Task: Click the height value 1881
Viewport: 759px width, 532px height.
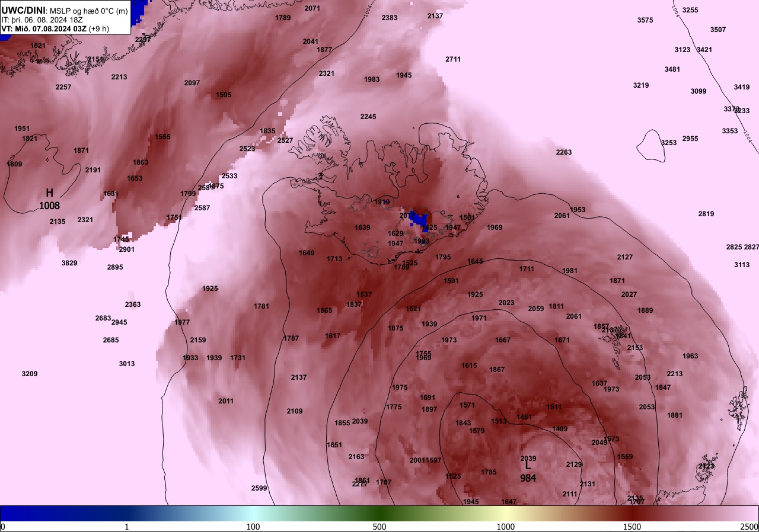Action: 675,415
